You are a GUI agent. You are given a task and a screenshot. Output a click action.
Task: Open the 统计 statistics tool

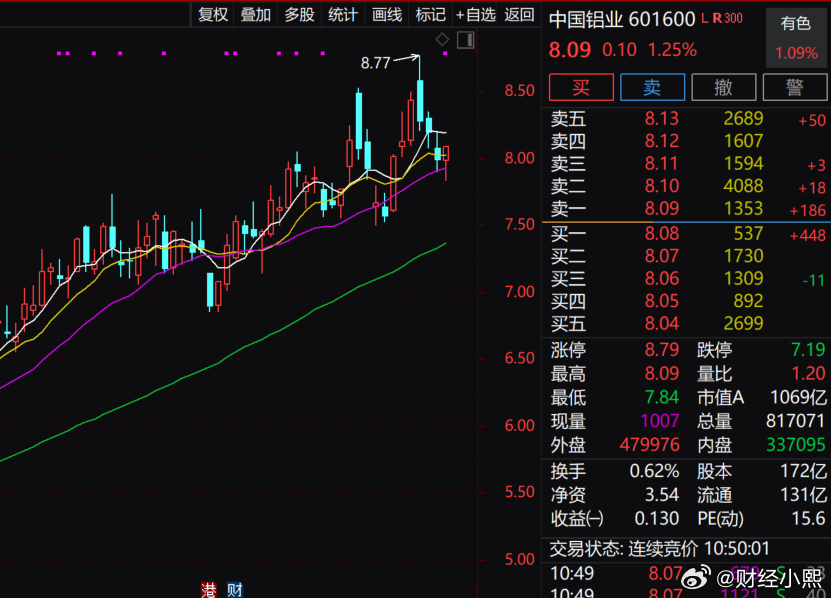[x=343, y=15]
